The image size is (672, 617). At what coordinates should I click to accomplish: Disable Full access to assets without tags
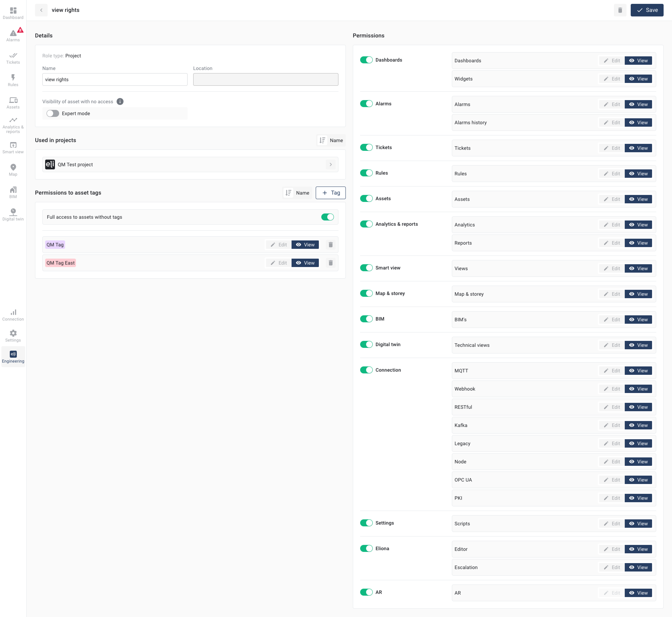[x=327, y=217]
